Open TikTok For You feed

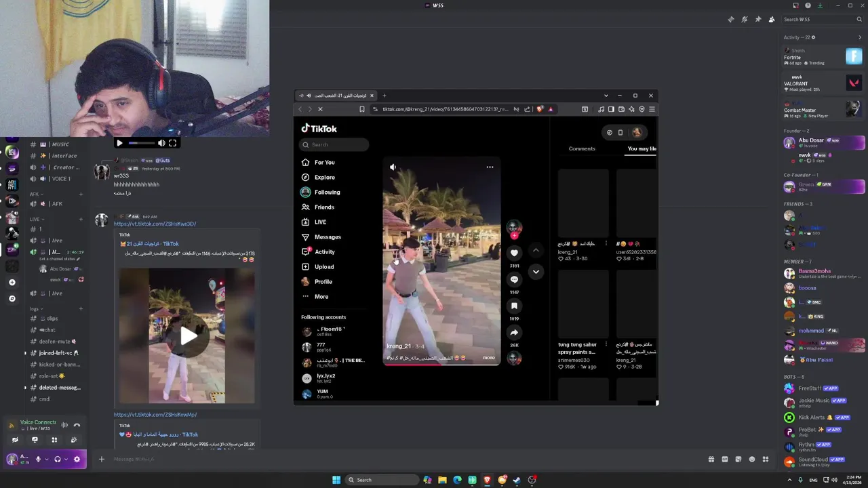(318, 163)
